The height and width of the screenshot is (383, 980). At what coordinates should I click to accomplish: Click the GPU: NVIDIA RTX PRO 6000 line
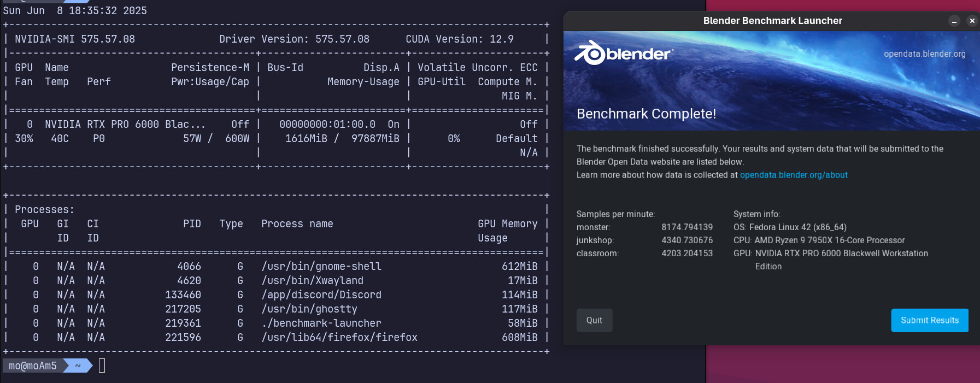click(831, 260)
